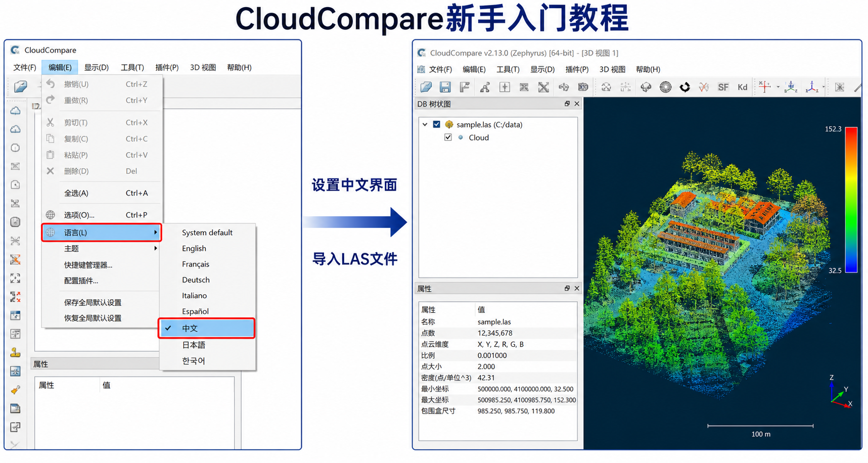Click the three-linked-nodes toolbar icon
Viewport: 868px width, 463px height.
[x=484, y=87]
